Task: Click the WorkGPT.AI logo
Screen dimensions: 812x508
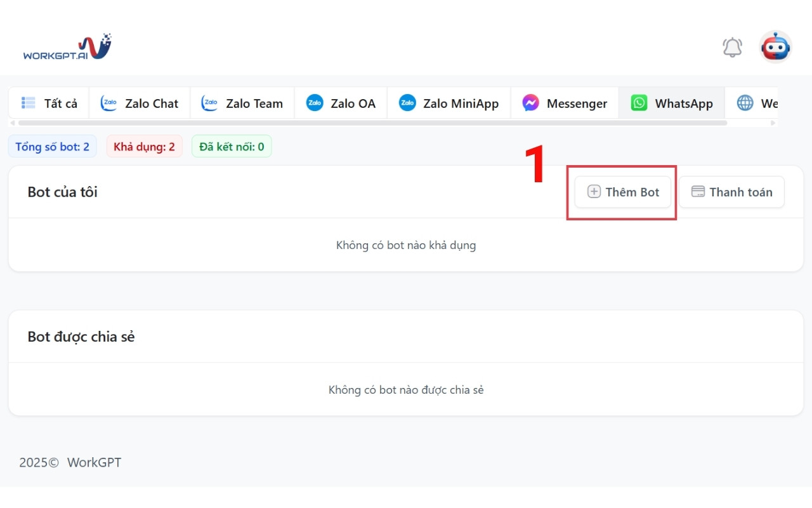Action: point(67,47)
